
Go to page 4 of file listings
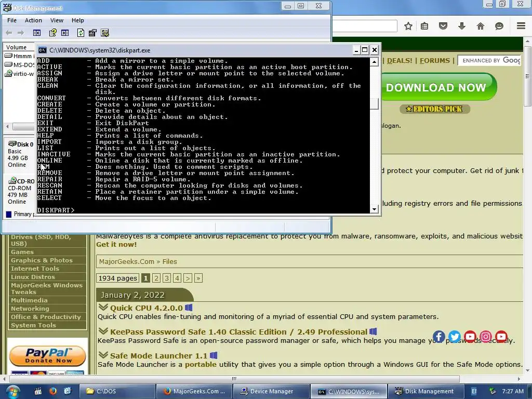click(177, 278)
